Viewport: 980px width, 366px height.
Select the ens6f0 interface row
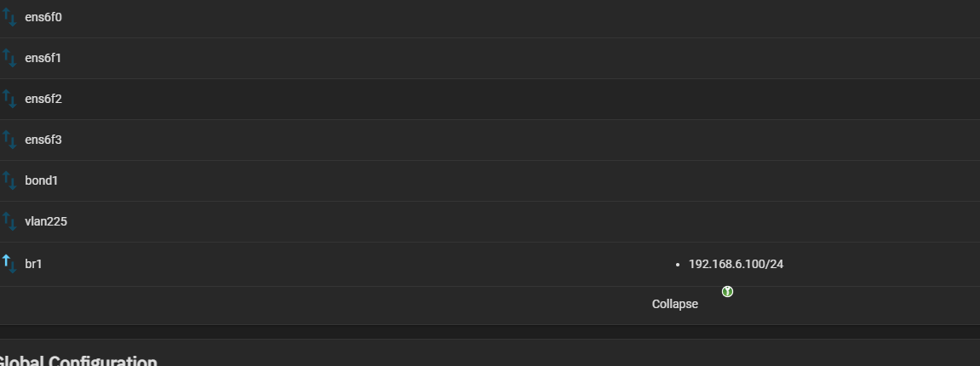click(x=490, y=18)
